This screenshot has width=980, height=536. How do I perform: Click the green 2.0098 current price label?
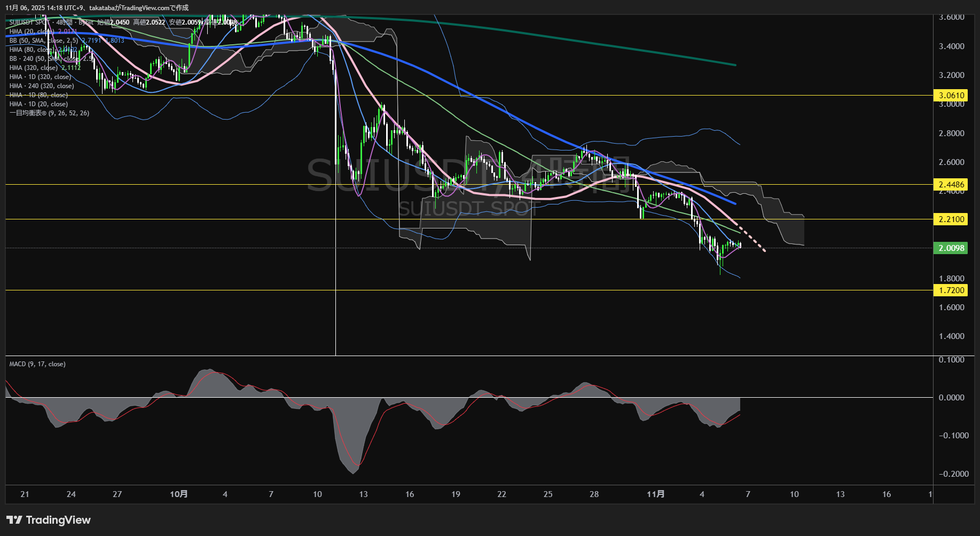point(951,248)
